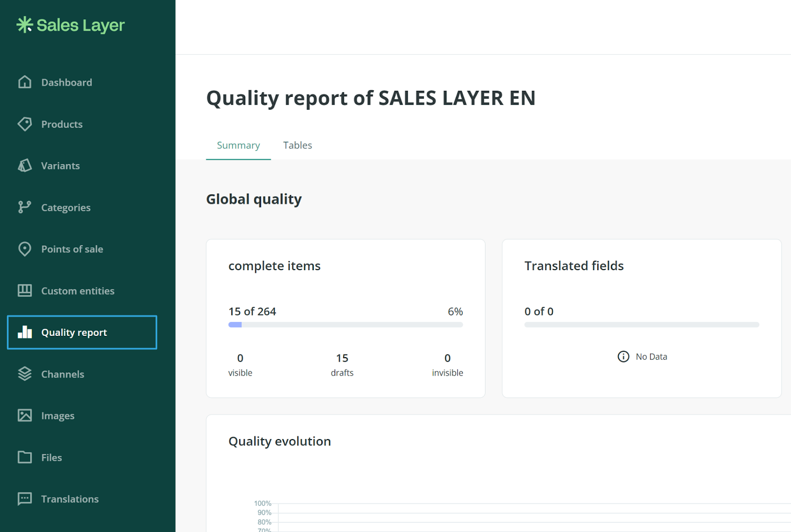Click the Categories branch icon

pos(25,207)
